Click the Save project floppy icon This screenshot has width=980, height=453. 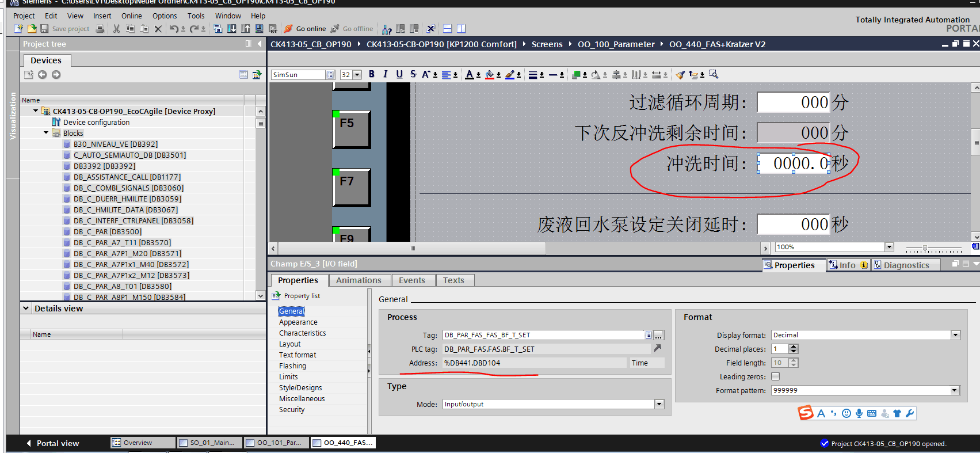point(44,29)
